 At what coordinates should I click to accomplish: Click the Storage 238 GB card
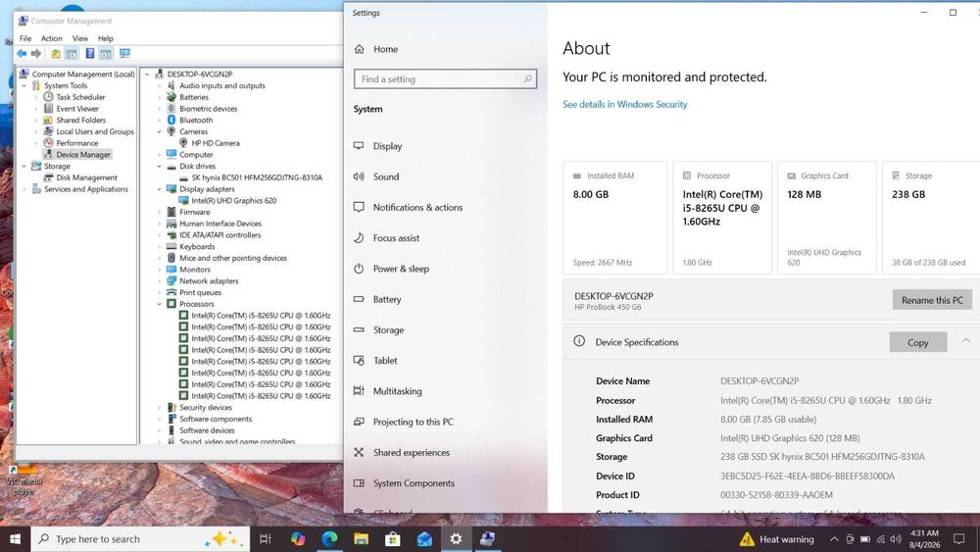coord(931,218)
